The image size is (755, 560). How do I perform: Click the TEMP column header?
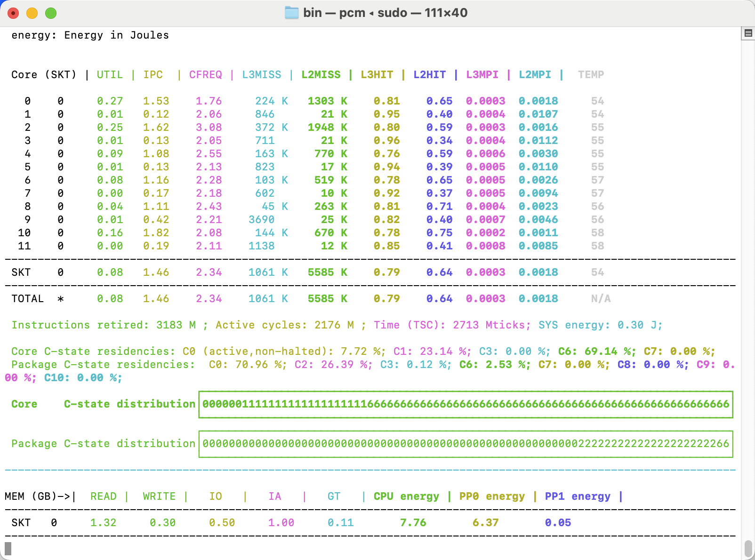(591, 75)
